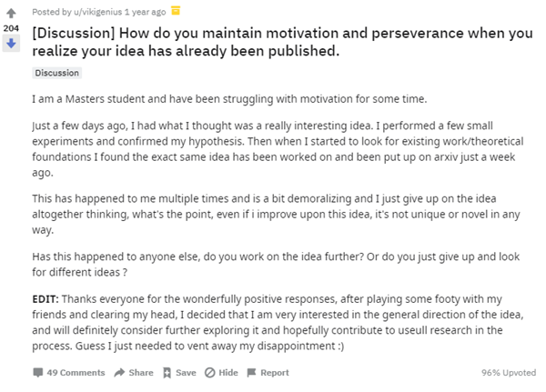Viewport: 546px width, 392px height.
Task: Click the comments speech bubble icon
Action: click(37, 373)
